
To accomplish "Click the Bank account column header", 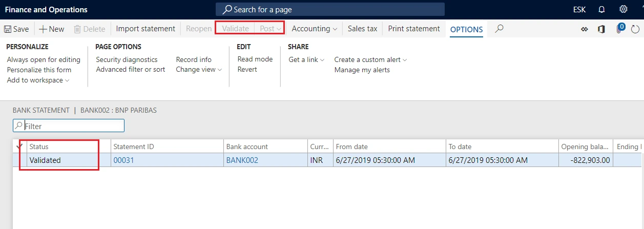I will pos(265,147).
